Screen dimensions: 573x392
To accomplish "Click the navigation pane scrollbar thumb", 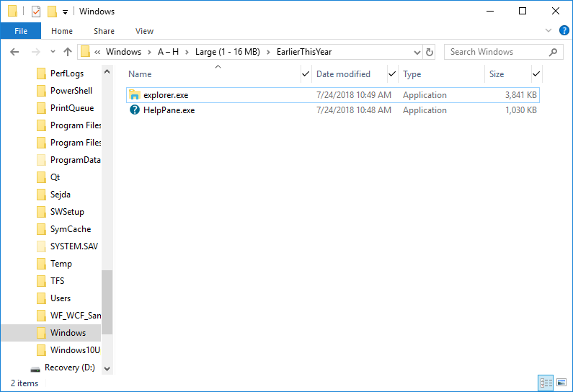I will pyautogui.click(x=107, y=302).
